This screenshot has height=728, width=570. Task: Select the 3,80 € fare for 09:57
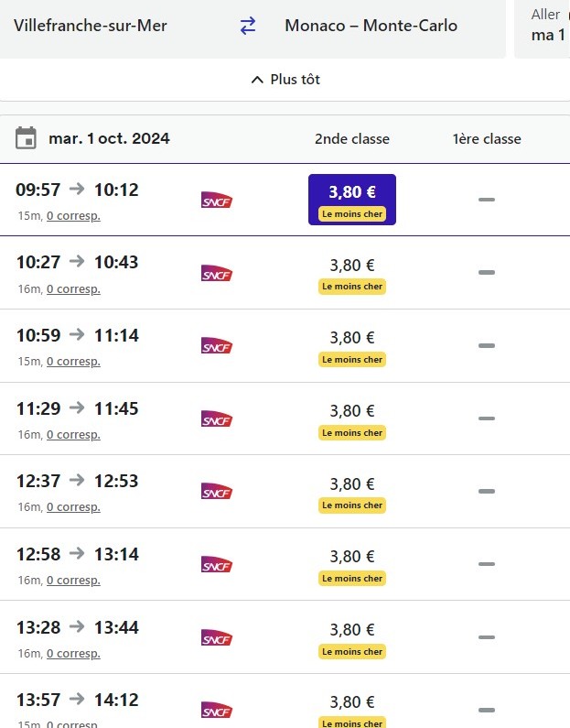click(352, 200)
